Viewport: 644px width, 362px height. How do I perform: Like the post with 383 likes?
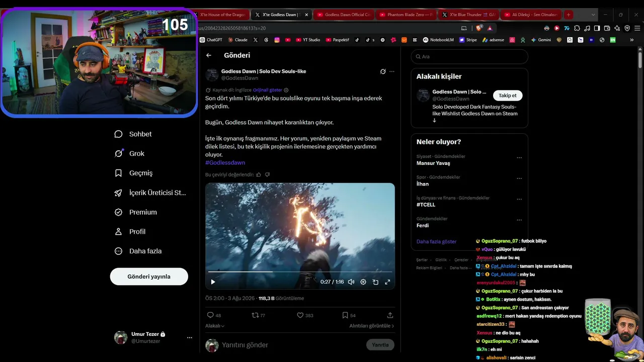point(300,315)
